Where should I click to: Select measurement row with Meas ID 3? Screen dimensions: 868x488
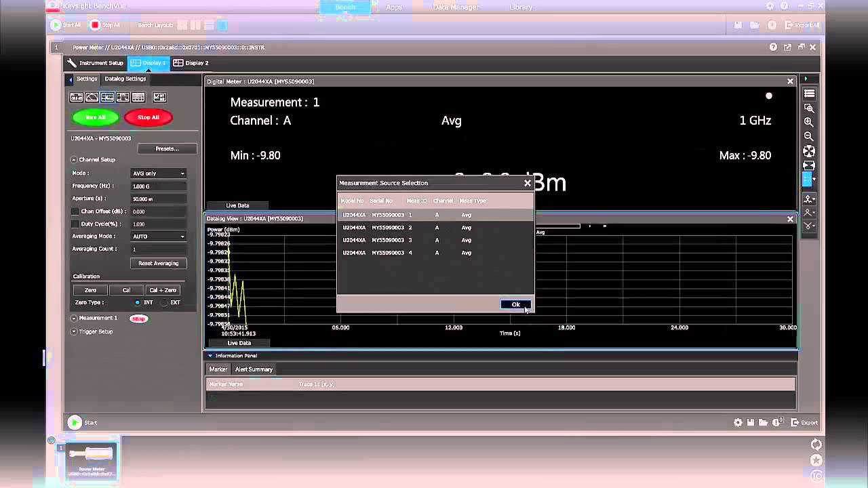pyautogui.click(x=435, y=240)
